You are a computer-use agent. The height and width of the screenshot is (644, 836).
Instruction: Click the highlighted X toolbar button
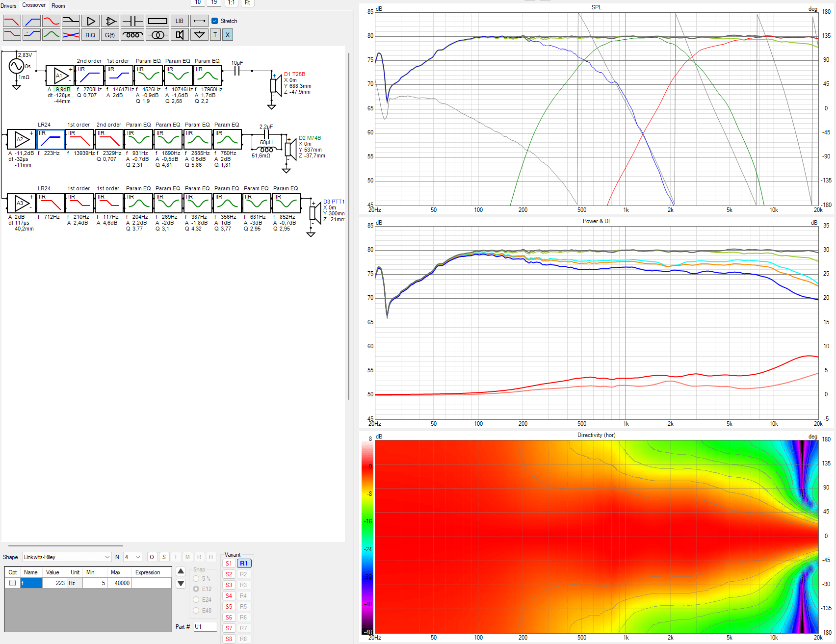[x=227, y=35]
